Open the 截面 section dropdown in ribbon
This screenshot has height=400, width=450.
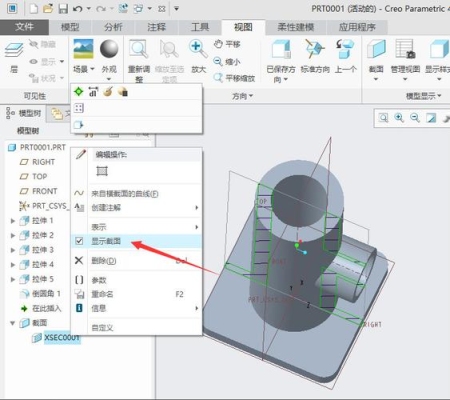click(x=376, y=79)
